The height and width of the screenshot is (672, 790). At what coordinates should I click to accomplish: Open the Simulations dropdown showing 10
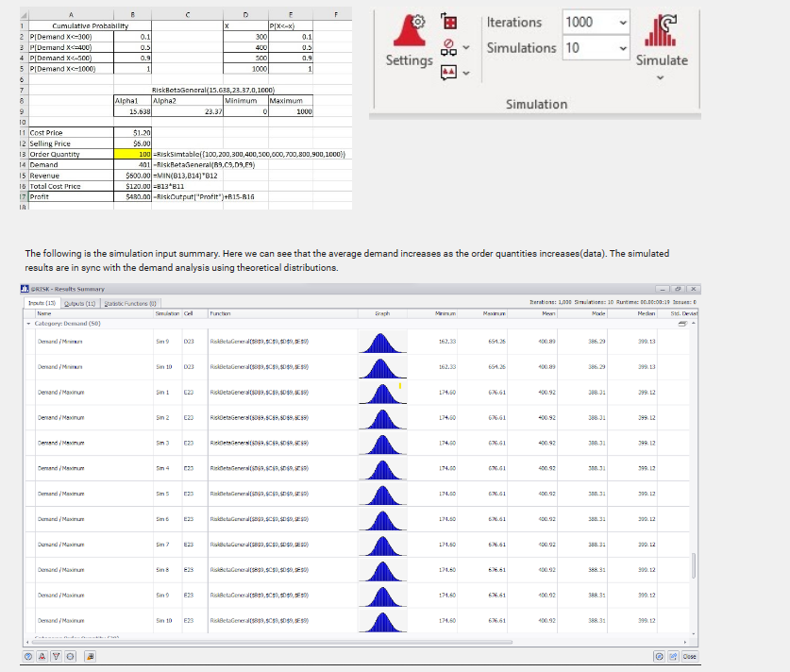(620, 48)
